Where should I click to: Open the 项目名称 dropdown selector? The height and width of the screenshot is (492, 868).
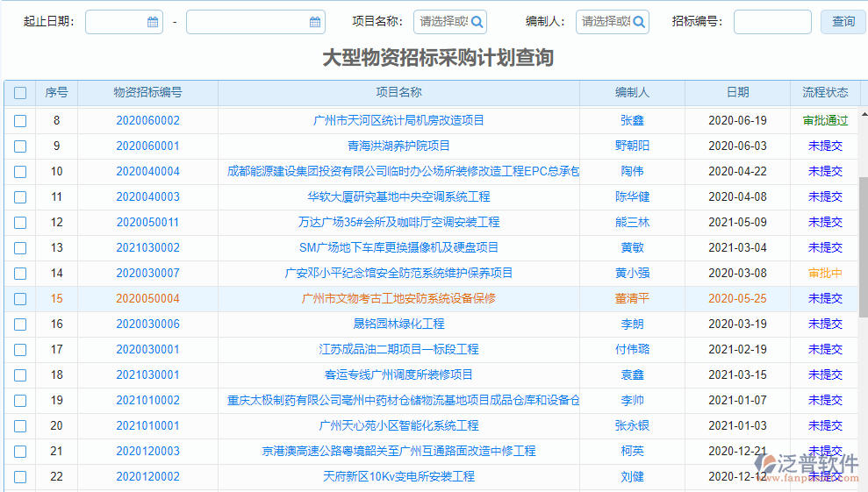(x=443, y=22)
